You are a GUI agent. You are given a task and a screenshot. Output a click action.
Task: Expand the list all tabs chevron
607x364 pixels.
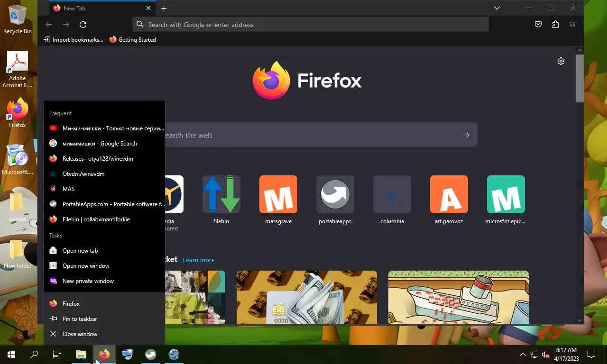coord(497,8)
